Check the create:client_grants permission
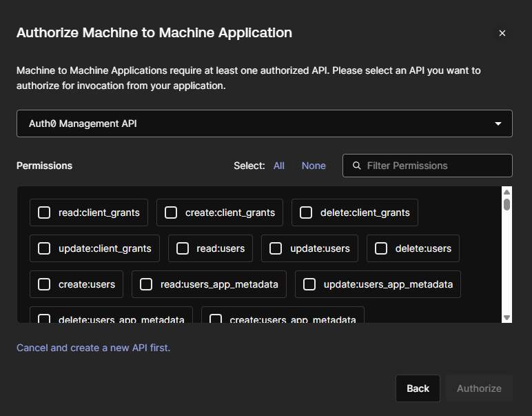 point(171,212)
